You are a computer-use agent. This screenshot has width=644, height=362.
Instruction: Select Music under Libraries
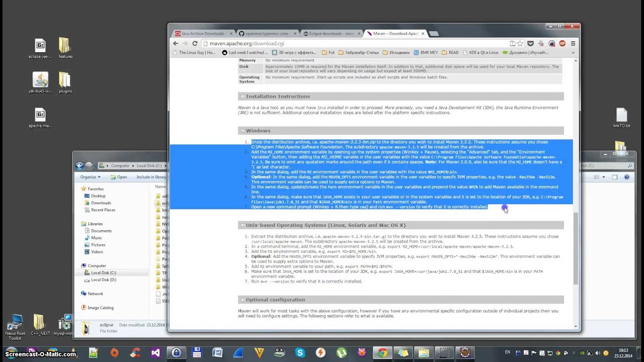click(x=96, y=238)
